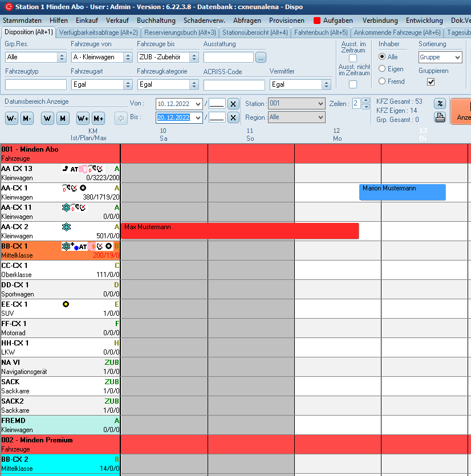Uncheck the Gruppieren checkbox
The height and width of the screenshot is (476, 471).
tap(431, 82)
